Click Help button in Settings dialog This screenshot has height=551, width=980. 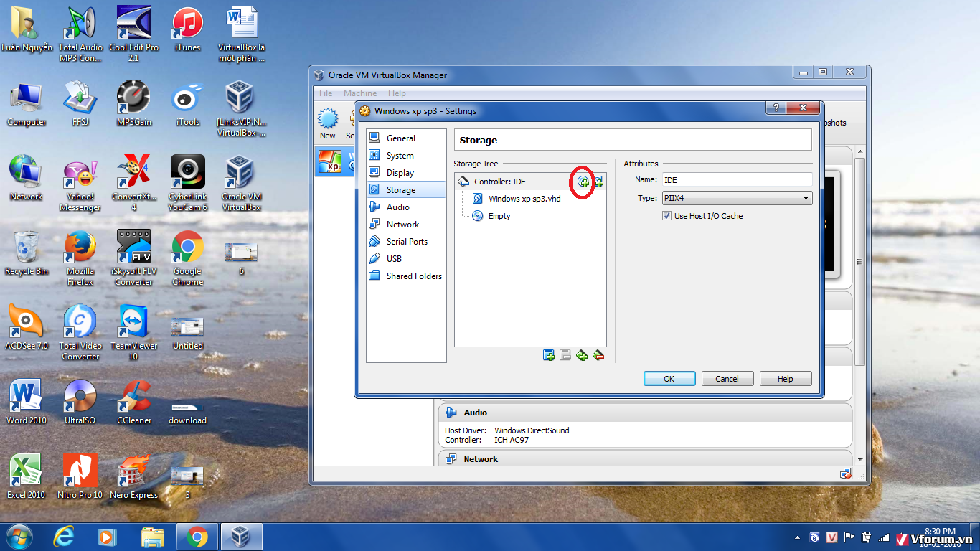786,379
